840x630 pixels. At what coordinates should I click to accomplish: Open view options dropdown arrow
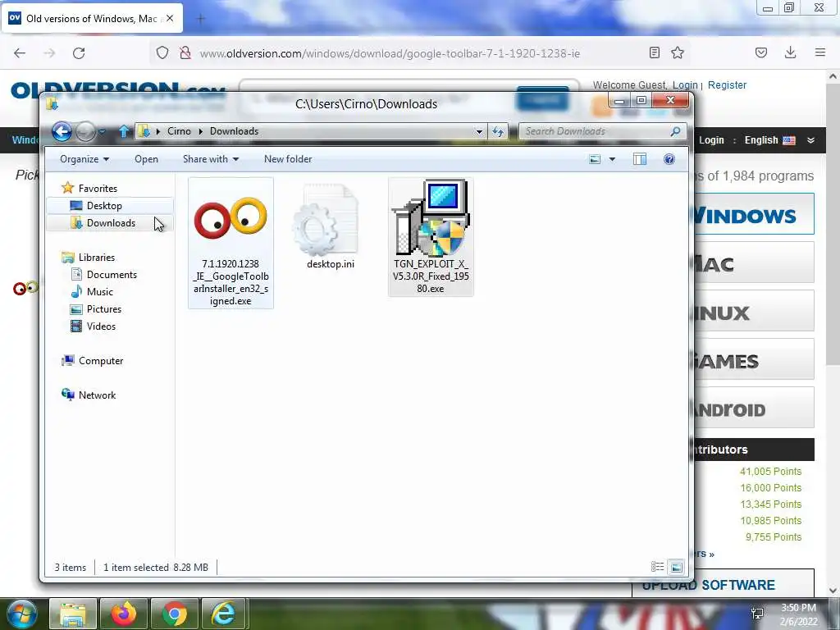(612, 159)
